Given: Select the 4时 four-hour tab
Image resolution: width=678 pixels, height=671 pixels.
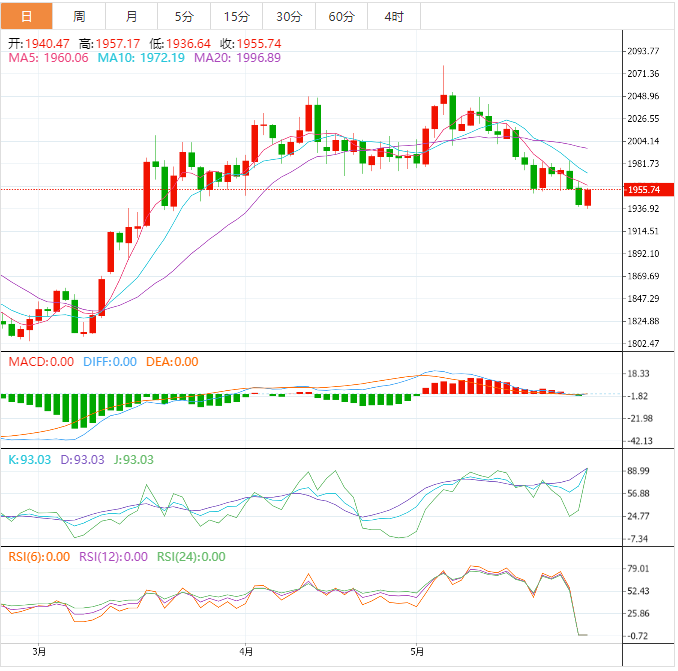Looking at the screenshot, I should pyautogui.click(x=394, y=17).
